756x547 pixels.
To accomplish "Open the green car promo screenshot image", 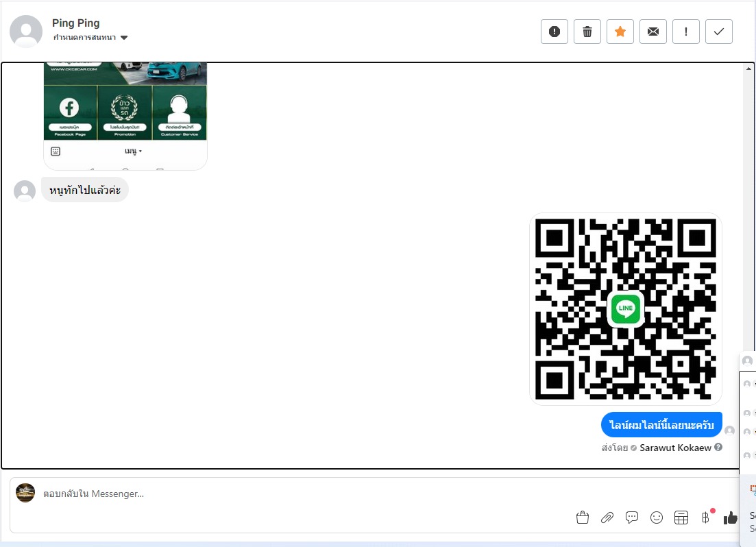I will (x=125, y=116).
